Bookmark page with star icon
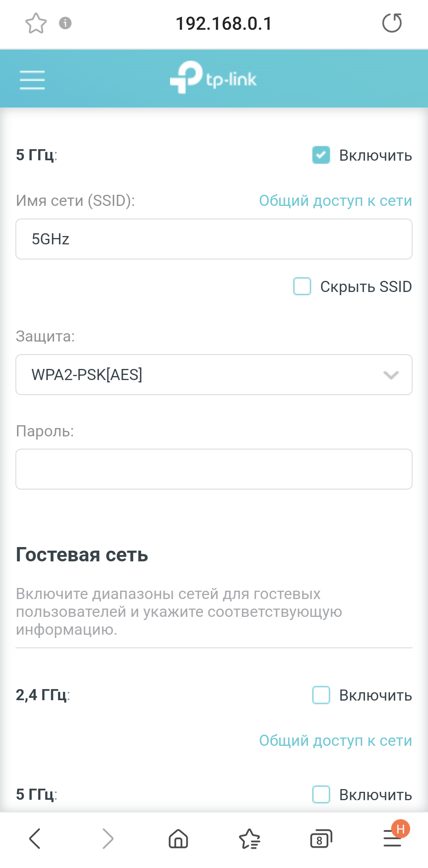428x868 pixels. (x=36, y=23)
